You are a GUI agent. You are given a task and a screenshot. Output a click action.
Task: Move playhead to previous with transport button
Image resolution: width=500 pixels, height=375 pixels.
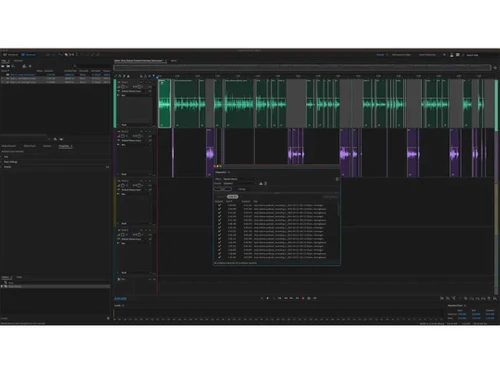click(279, 298)
